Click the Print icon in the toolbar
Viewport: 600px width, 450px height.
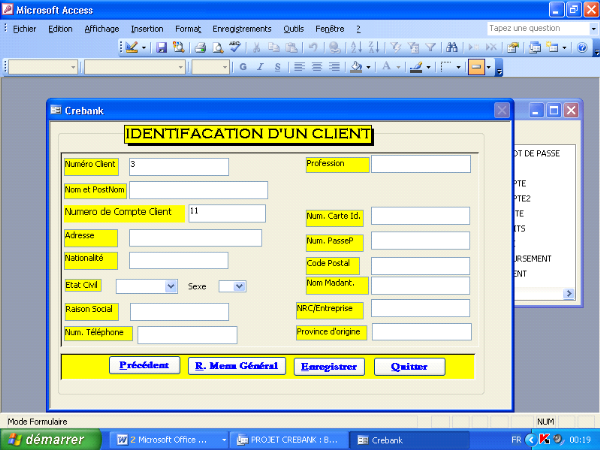pyautogui.click(x=200, y=47)
